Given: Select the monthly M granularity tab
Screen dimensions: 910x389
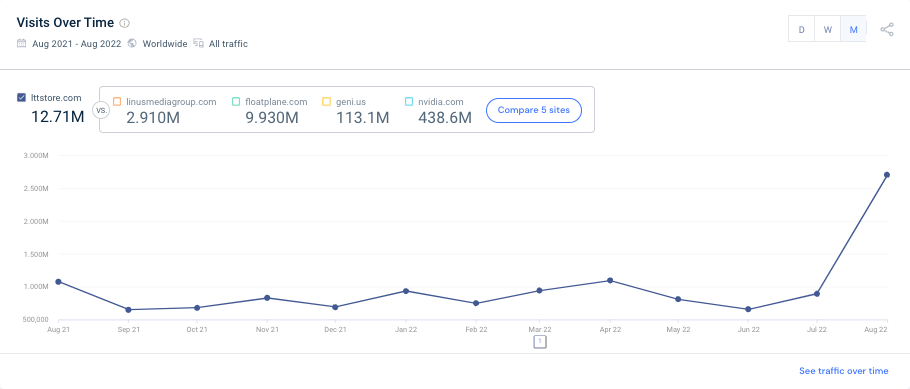Looking at the screenshot, I should pyautogui.click(x=853, y=30).
